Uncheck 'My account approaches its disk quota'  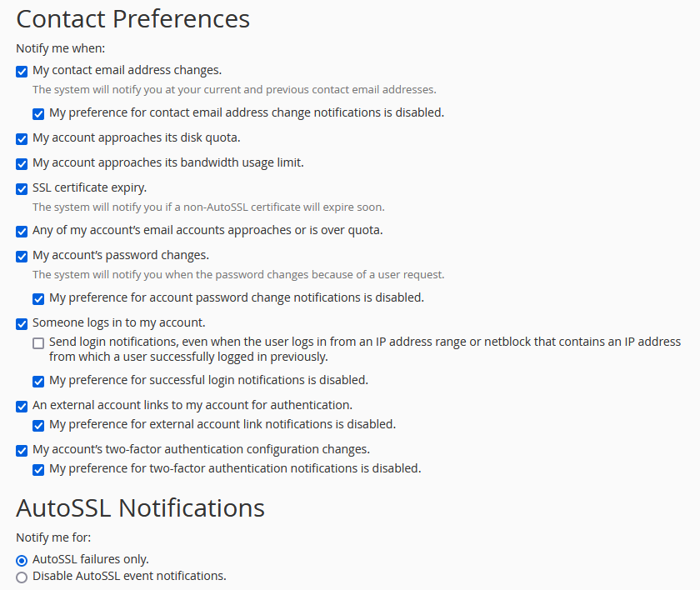pos(22,139)
